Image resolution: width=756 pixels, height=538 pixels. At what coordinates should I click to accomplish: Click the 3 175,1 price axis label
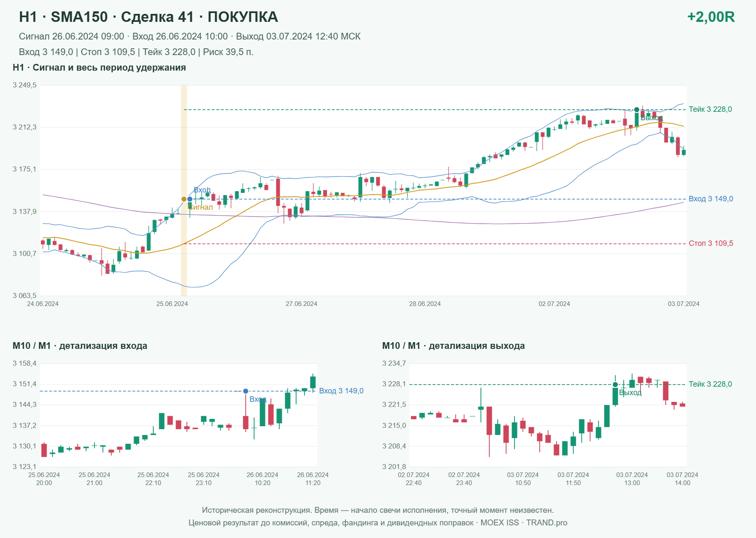pyautogui.click(x=24, y=169)
